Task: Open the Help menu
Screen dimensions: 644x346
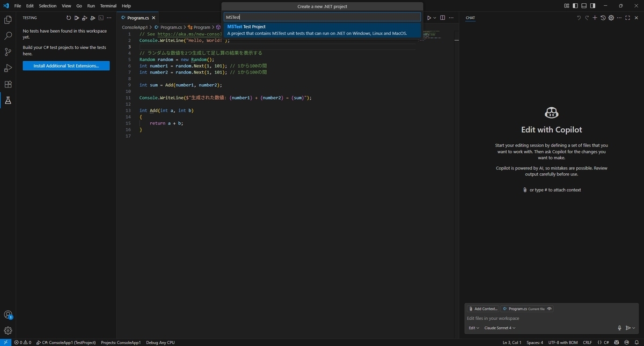Action: click(126, 6)
